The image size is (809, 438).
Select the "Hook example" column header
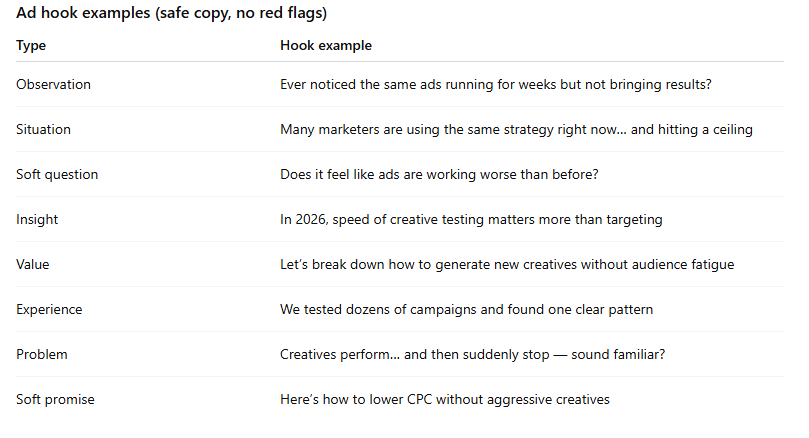[x=326, y=46]
